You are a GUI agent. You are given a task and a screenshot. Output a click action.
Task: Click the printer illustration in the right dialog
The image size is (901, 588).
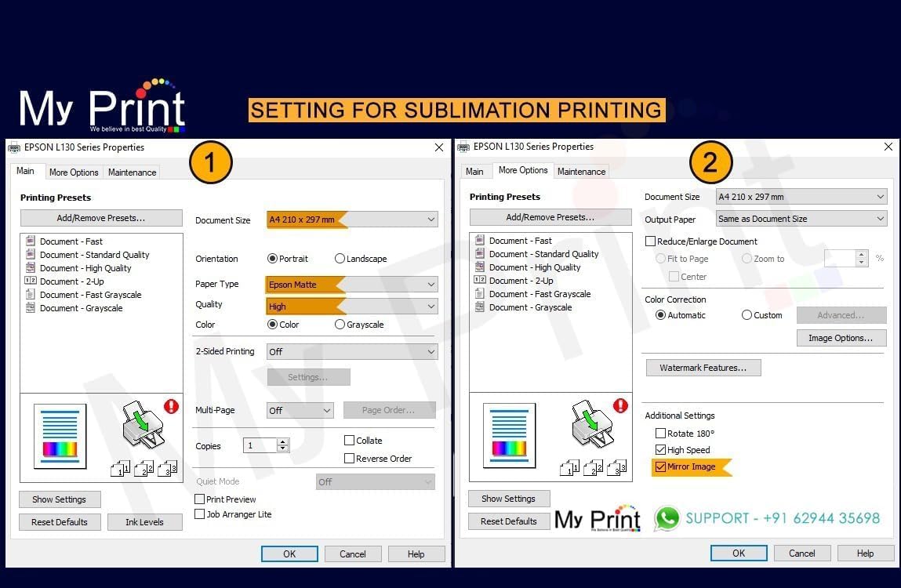[592, 423]
